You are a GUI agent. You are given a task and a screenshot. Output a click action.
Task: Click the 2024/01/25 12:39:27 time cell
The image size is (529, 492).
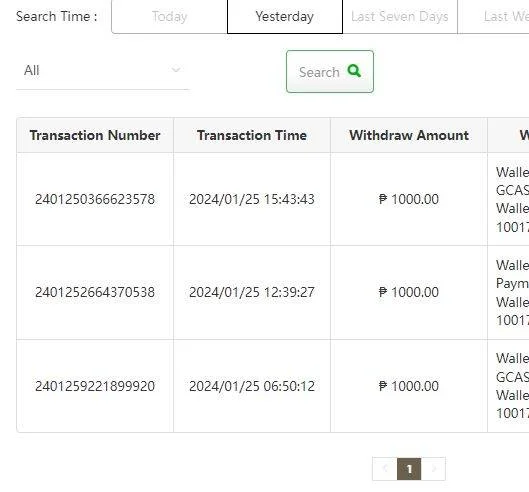point(252,292)
